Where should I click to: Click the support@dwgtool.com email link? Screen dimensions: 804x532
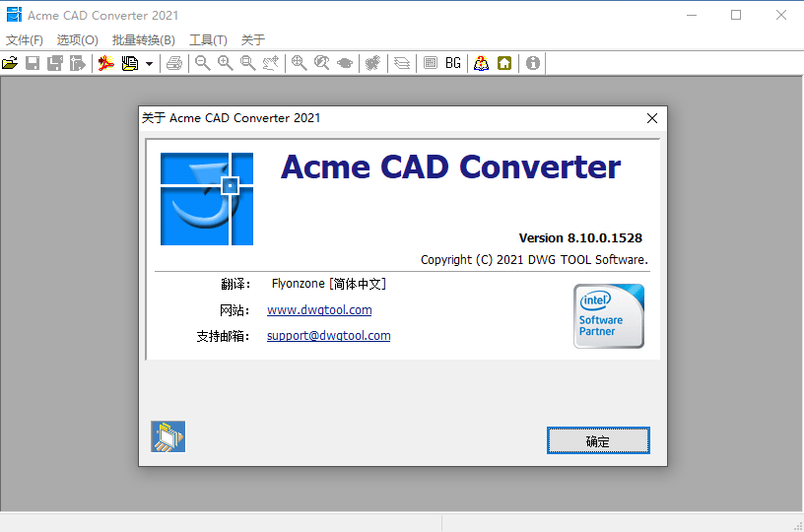328,336
